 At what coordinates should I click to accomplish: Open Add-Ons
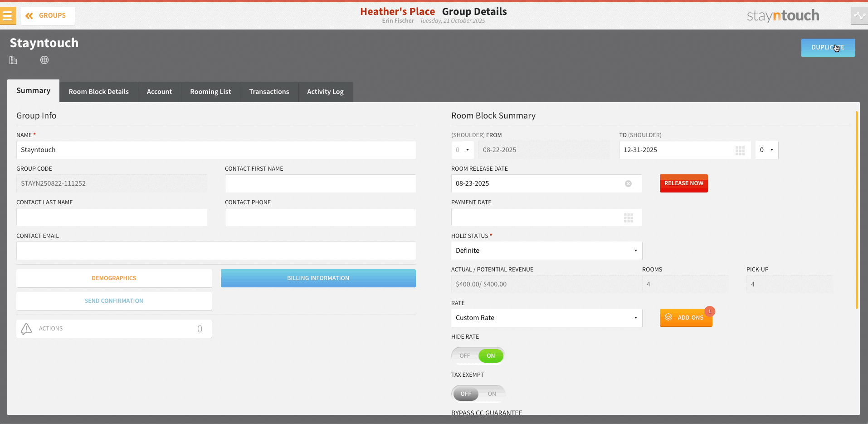coord(686,318)
